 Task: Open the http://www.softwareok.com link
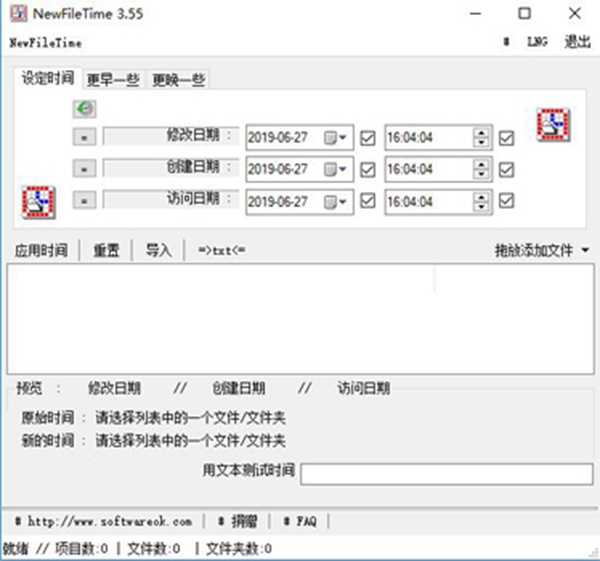click(104, 521)
